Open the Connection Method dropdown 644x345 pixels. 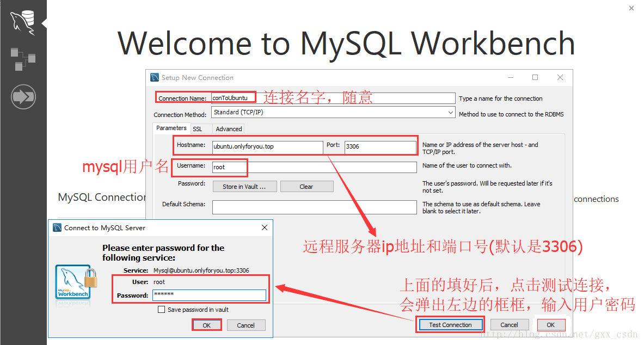click(x=333, y=112)
